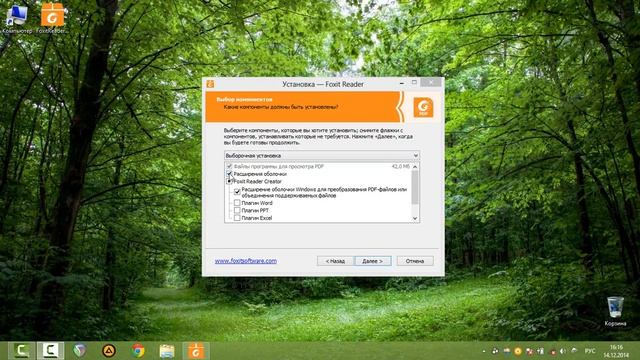This screenshot has height=360, width=640.
Task: Click the green Camtasia taskbar icon
Action: 22,351
